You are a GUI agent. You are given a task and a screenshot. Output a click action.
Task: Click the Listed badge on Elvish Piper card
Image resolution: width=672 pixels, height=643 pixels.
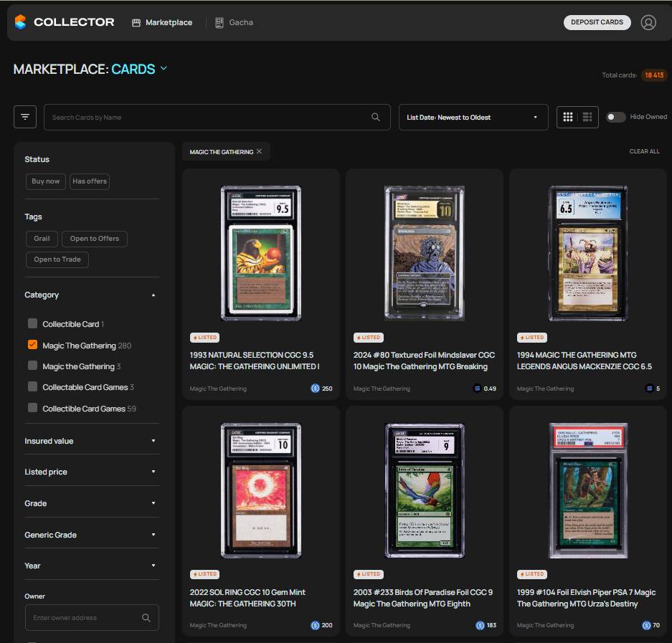click(532, 573)
